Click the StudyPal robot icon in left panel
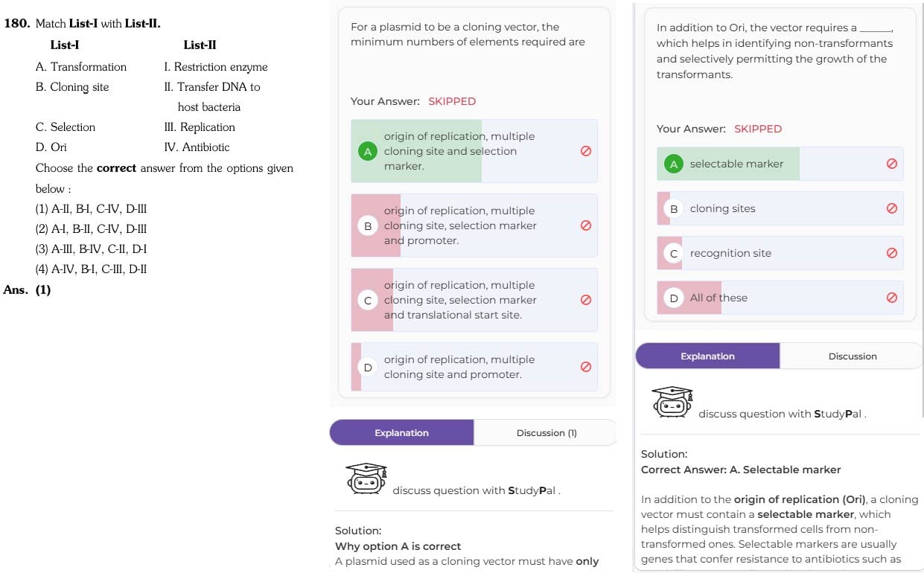Screen dimensions: 924x573 point(366,478)
